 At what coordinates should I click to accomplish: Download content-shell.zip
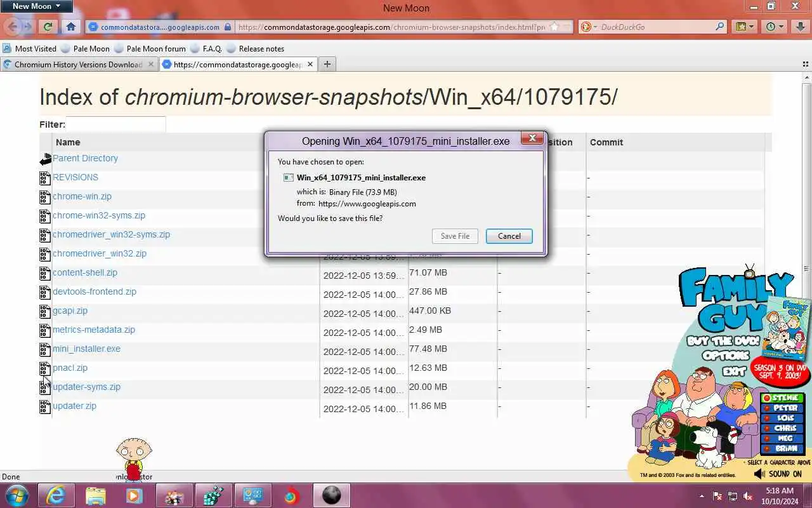(85, 272)
